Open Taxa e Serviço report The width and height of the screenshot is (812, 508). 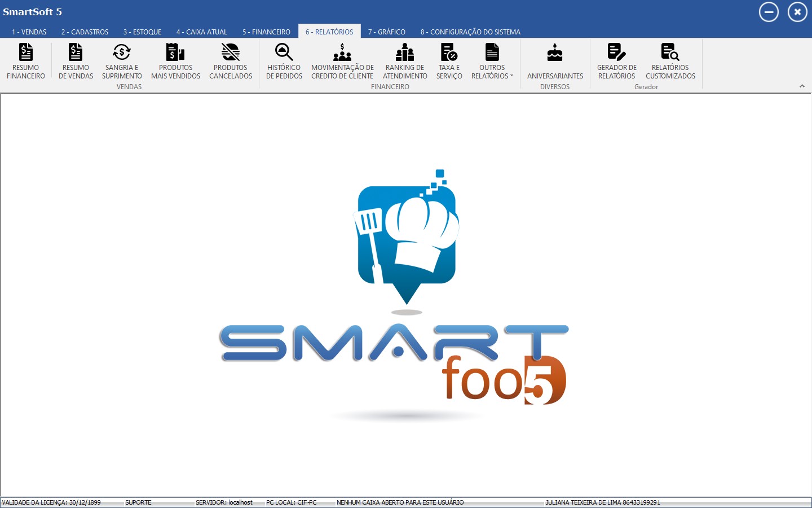coord(449,61)
